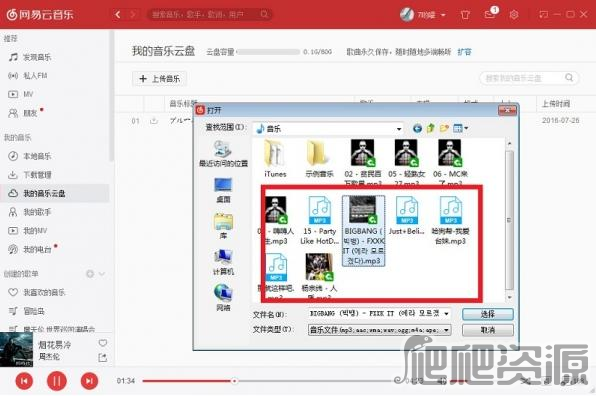Select 桌面 in dialog places bar

click(x=223, y=190)
